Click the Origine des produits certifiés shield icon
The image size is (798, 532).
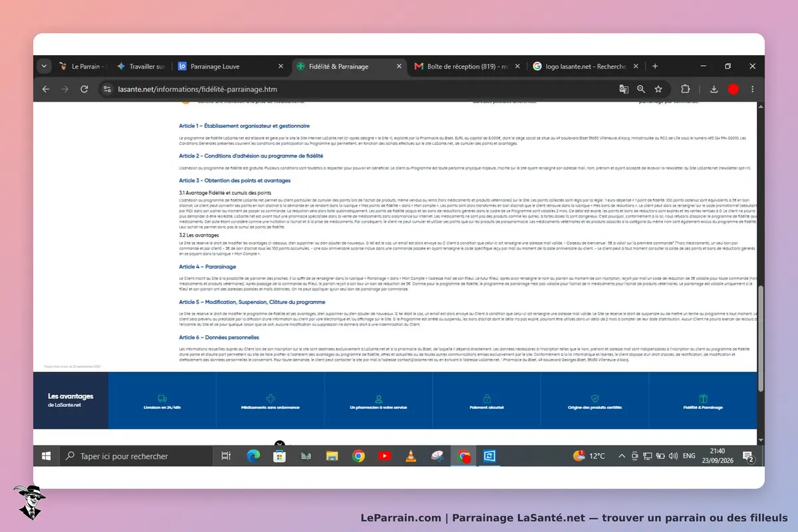(595, 398)
